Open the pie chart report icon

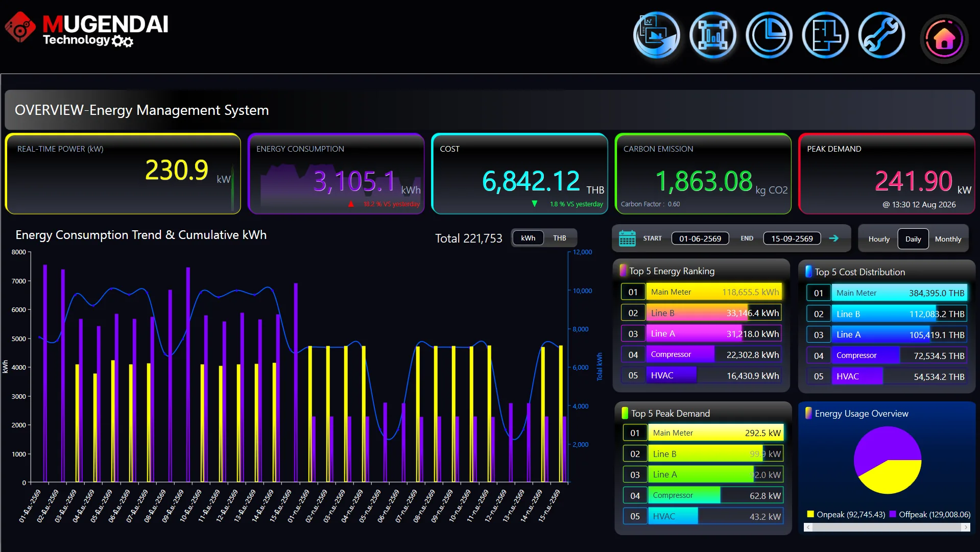click(769, 35)
